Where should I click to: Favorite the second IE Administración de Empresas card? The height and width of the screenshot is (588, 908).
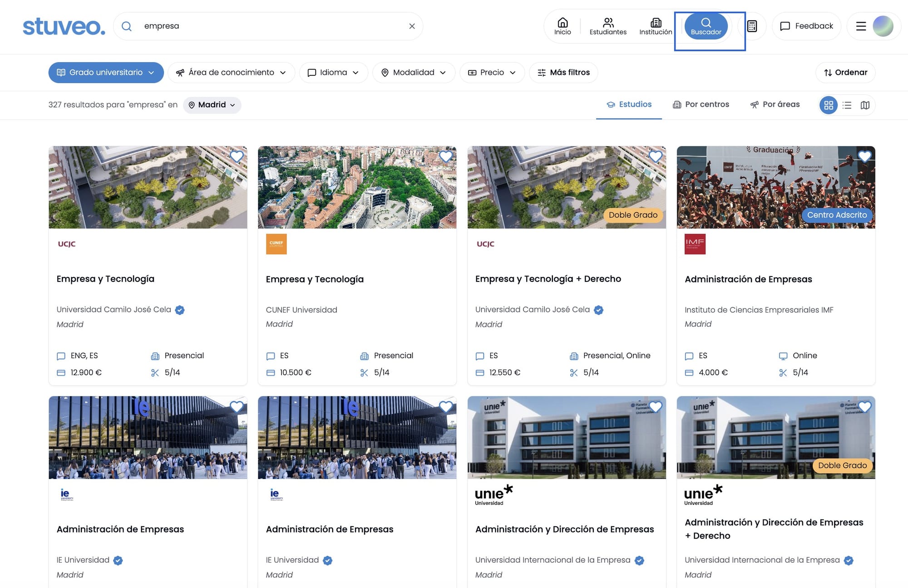(446, 407)
